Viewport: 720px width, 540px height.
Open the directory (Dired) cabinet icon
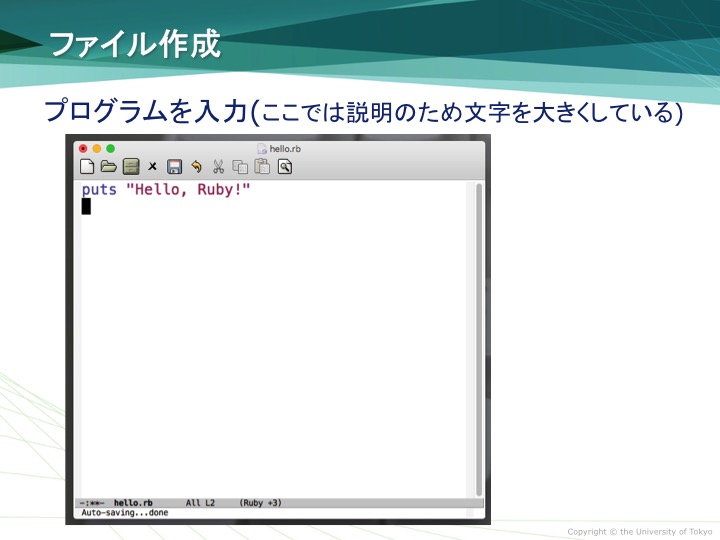click(x=131, y=167)
